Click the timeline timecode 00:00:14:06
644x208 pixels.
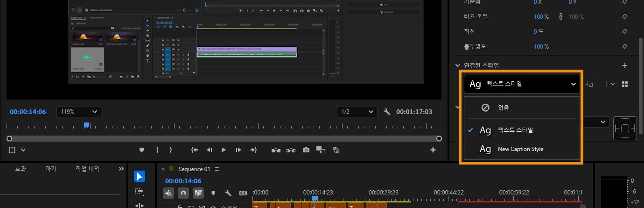(183, 181)
